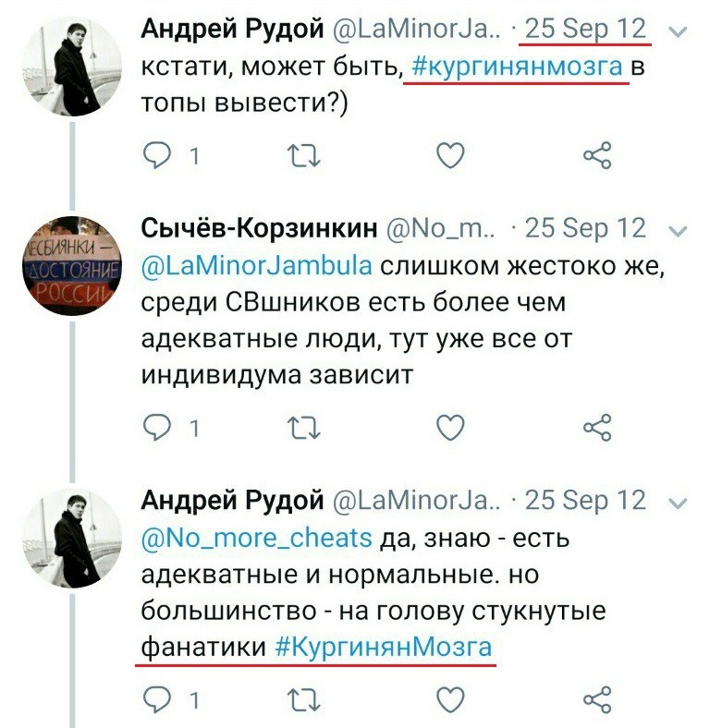Open Сычёв-Корзинкин profile avatar
This screenshot has width=710, height=728.
pos(72,266)
